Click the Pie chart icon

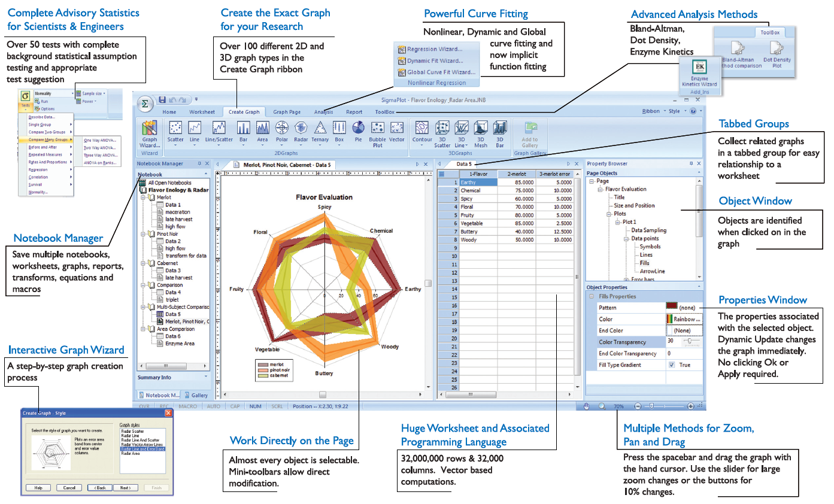pyautogui.click(x=358, y=128)
